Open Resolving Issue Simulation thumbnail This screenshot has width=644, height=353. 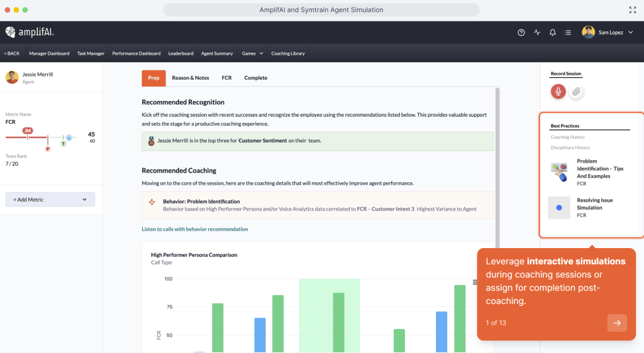[x=559, y=207]
